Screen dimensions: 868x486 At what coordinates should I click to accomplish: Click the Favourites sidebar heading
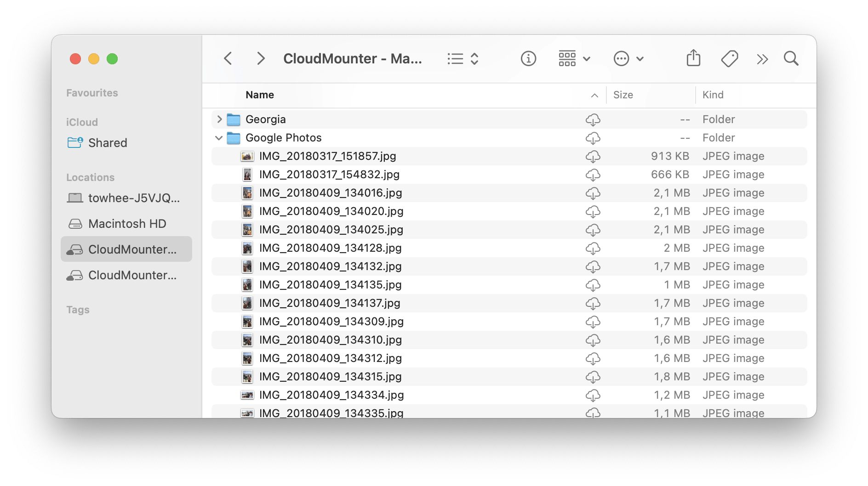pos(92,93)
